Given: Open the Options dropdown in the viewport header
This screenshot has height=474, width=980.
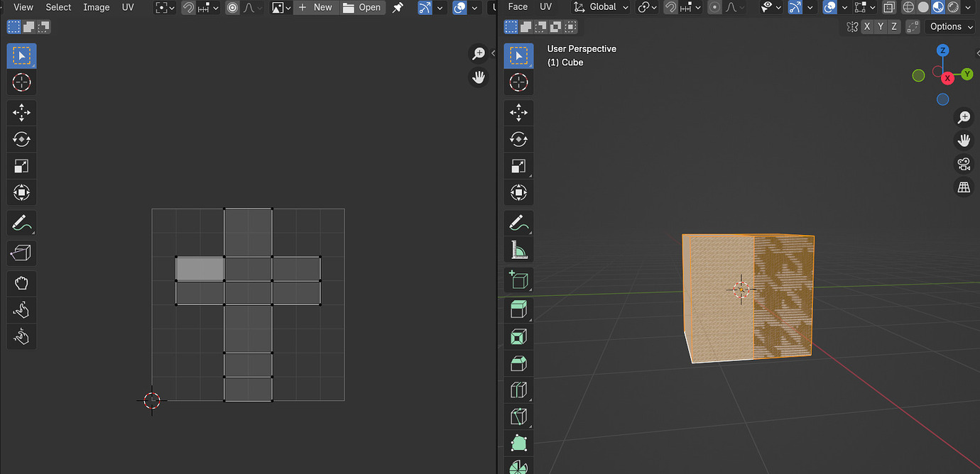Looking at the screenshot, I should coord(949,26).
